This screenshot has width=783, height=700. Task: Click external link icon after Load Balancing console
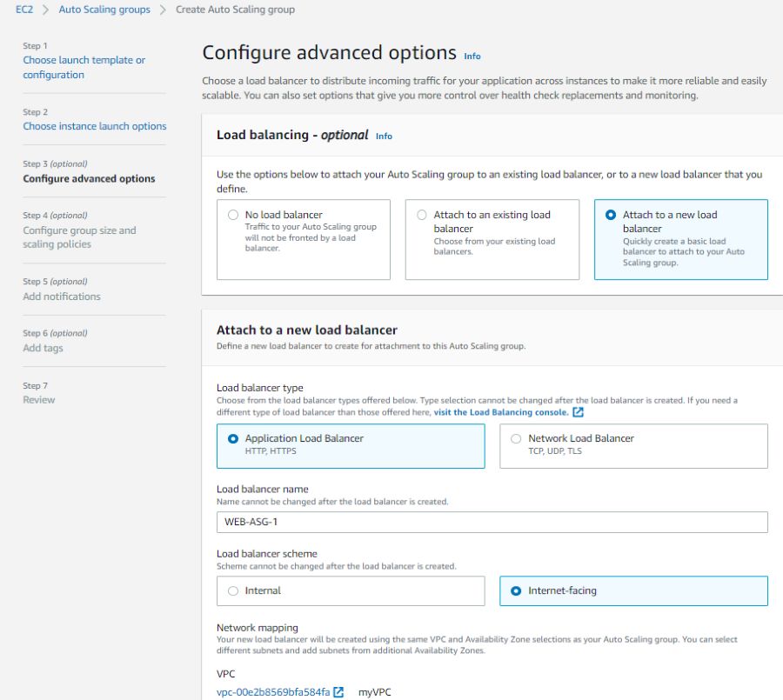578,412
